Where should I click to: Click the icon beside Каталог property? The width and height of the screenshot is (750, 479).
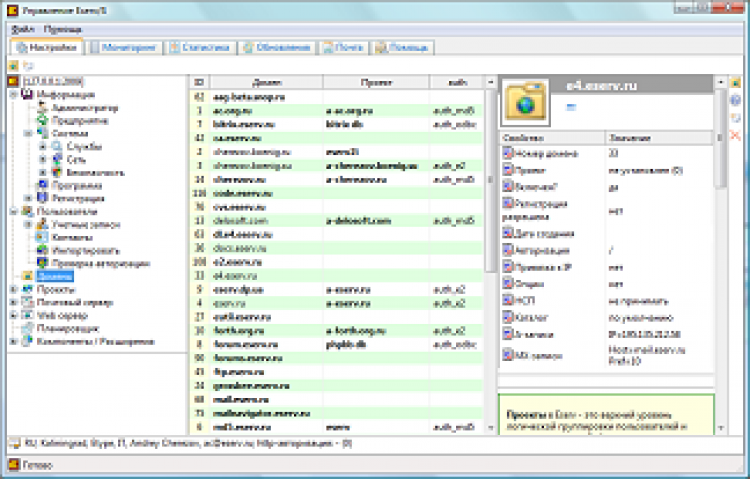[x=507, y=317]
